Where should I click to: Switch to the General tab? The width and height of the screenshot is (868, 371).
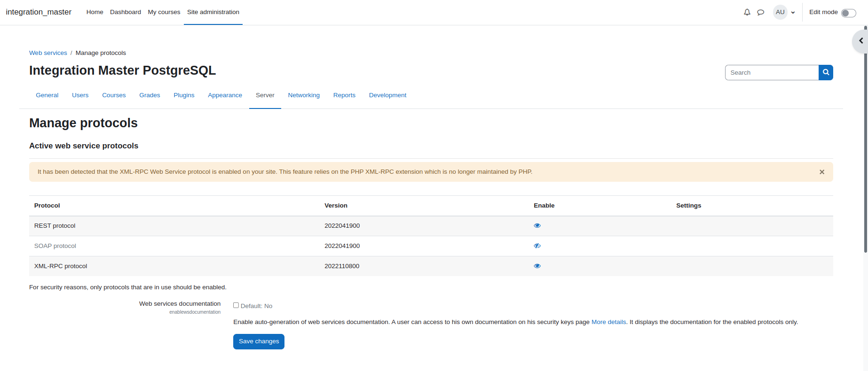coord(47,95)
